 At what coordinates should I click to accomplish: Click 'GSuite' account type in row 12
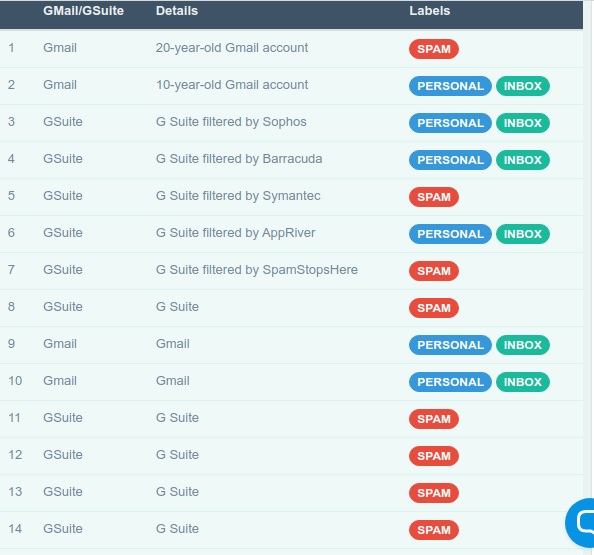click(x=63, y=455)
